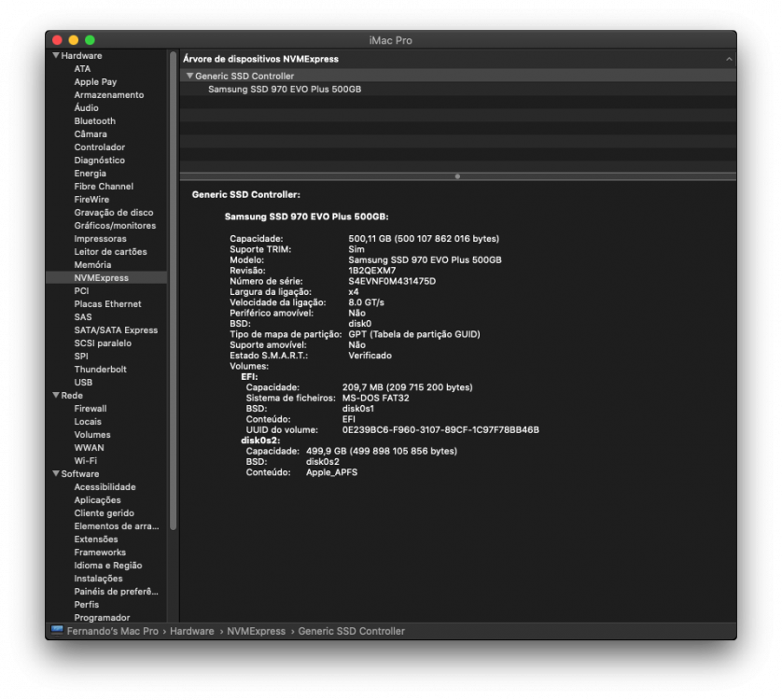Select WWAN in the sidebar

coord(89,448)
